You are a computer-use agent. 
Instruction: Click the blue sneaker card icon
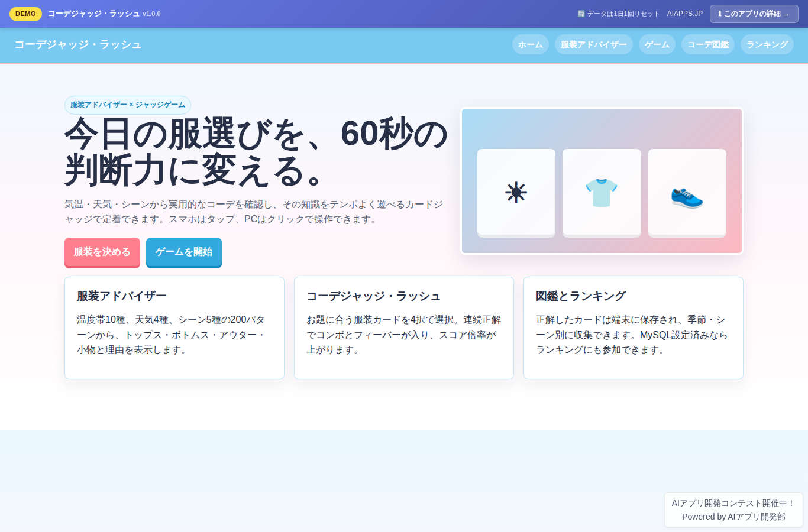point(687,195)
